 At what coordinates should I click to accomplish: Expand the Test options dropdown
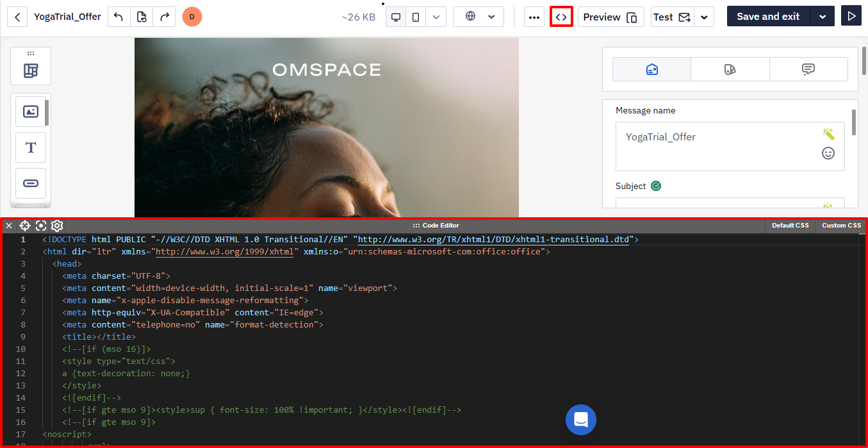(705, 17)
